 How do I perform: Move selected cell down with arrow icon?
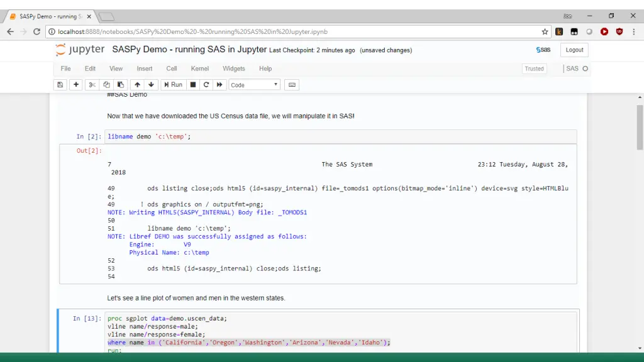pyautogui.click(x=151, y=85)
